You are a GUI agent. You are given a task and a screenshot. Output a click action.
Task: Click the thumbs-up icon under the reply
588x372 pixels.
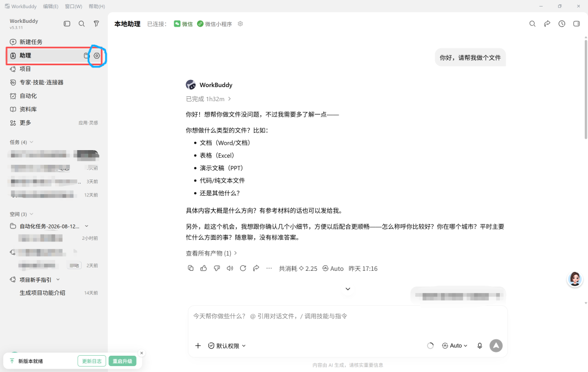coord(204,268)
